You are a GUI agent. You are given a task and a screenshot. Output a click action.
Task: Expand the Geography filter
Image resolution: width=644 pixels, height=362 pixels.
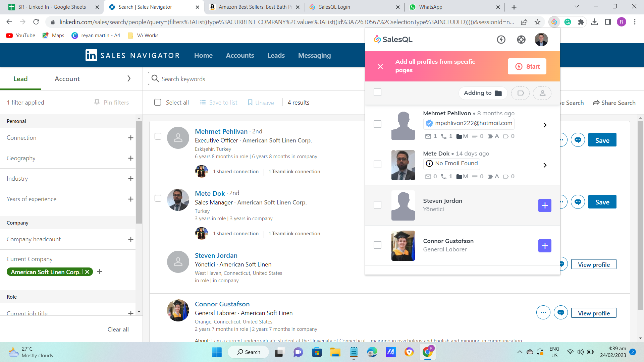click(130, 158)
